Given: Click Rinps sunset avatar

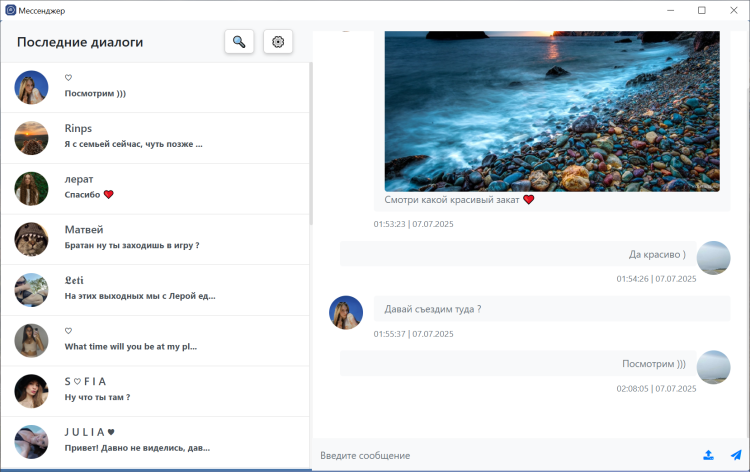Looking at the screenshot, I should [x=31, y=137].
